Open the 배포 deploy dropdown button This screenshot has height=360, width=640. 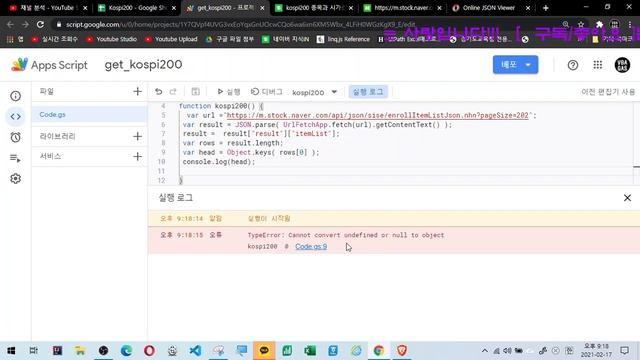click(x=515, y=64)
